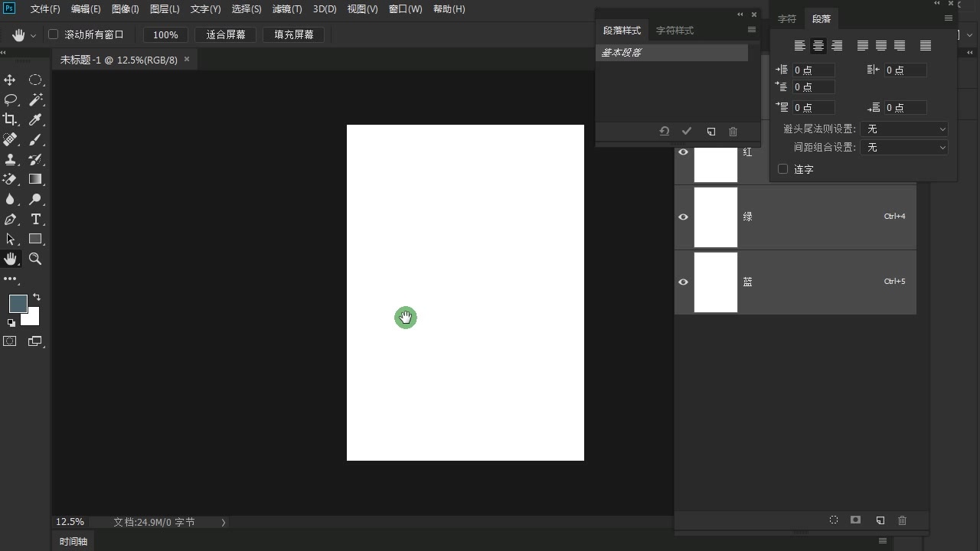Open the foreground color picker
980x551 pixels.
pyautogui.click(x=18, y=303)
